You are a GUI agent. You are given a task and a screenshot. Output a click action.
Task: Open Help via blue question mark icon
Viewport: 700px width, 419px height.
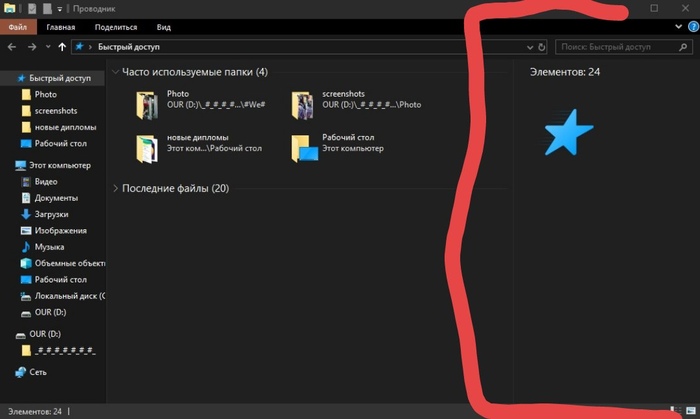[x=693, y=27]
